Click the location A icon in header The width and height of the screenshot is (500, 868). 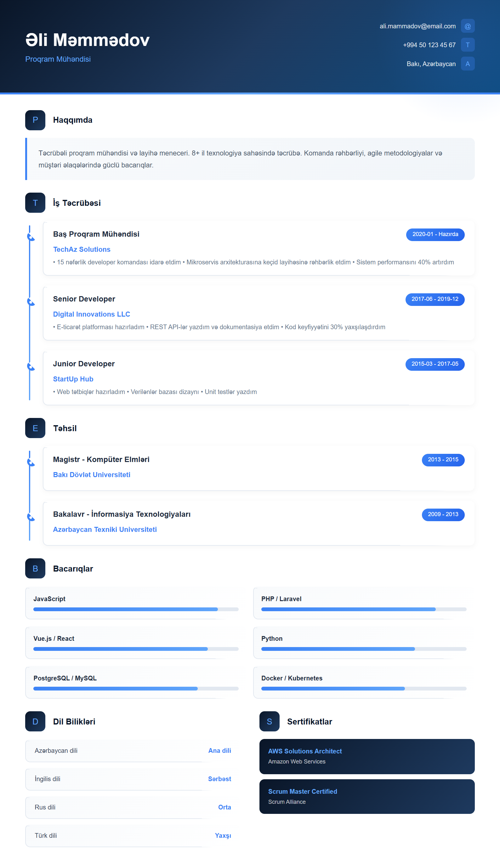(467, 64)
